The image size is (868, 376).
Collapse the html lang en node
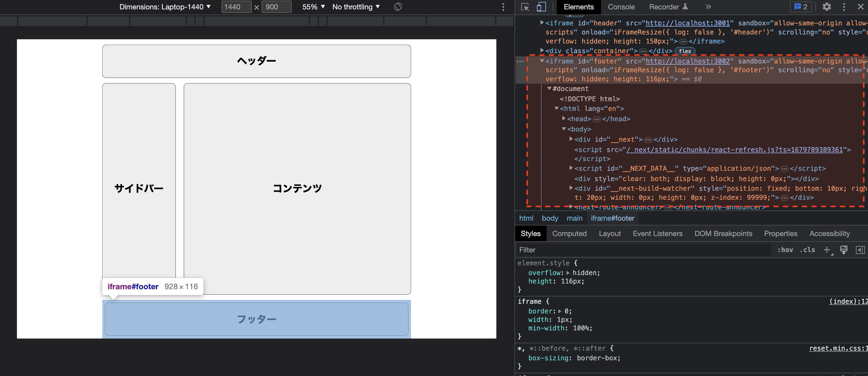557,109
